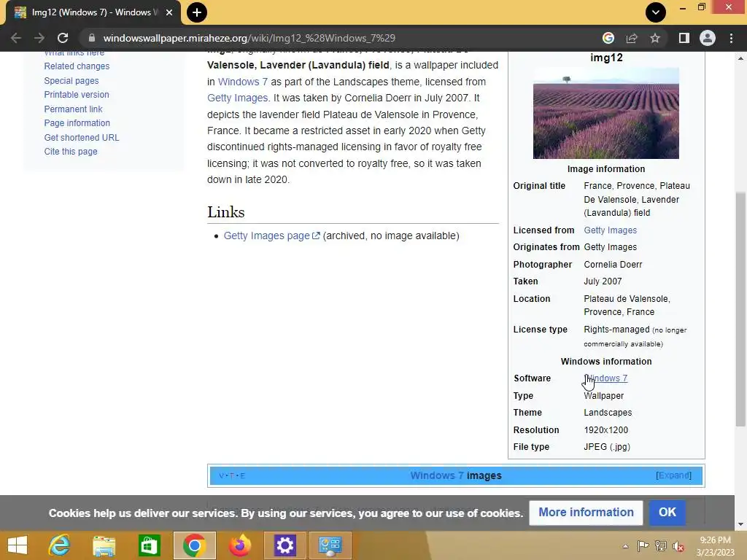The height and width of the screenshot is (560, 747).
Task: Select the Img12 (Windows 7) browser tab
Action: (93, 12)
